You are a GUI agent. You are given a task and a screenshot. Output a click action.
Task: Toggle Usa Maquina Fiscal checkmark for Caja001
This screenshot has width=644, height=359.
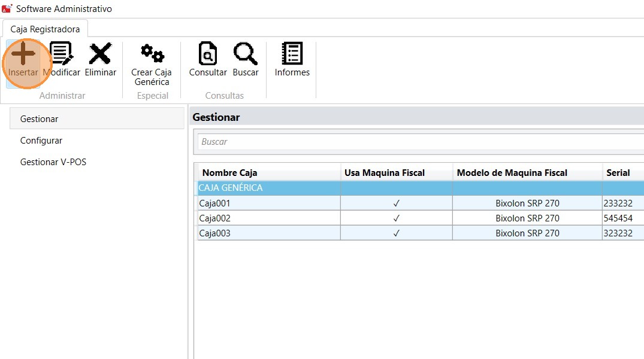[x=396, y=203]
